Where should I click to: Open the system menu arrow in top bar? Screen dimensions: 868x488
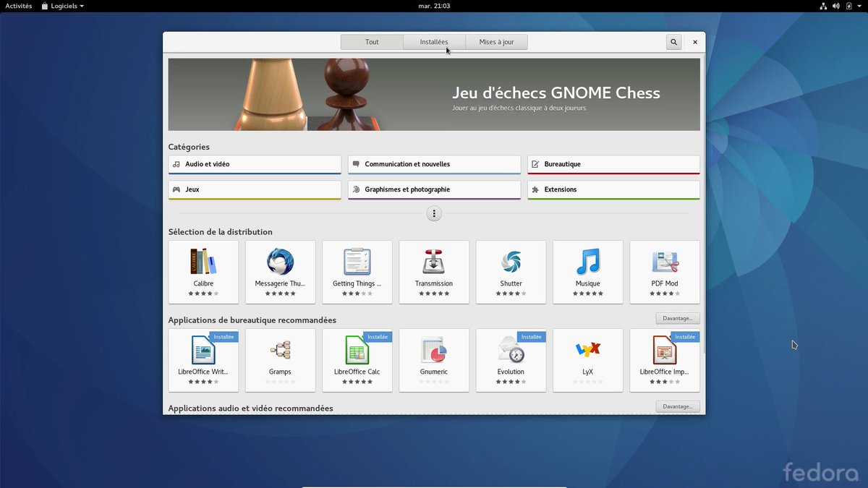pos(859,6)
